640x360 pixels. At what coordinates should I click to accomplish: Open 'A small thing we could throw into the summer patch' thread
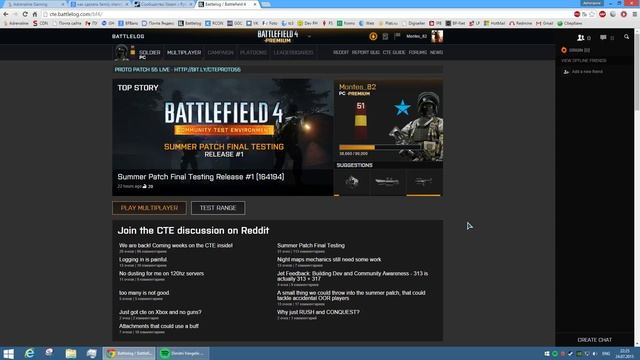[x=351, y=296]
